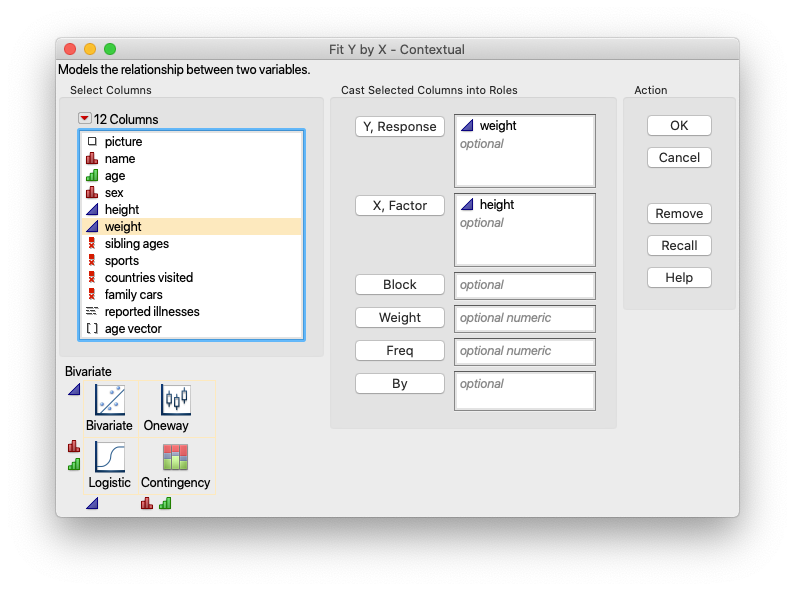Click the continuous triangle icon left of Bivariate
The image size is (795, 591).
(x=74, y=389)
